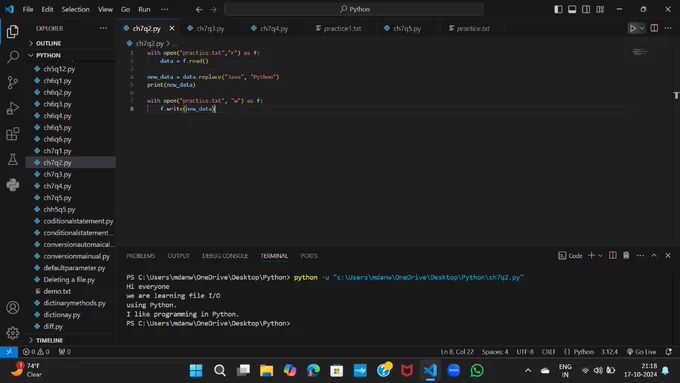Close the ch7q2.py editor tab
Screen dimensions: 680x383
172,28
